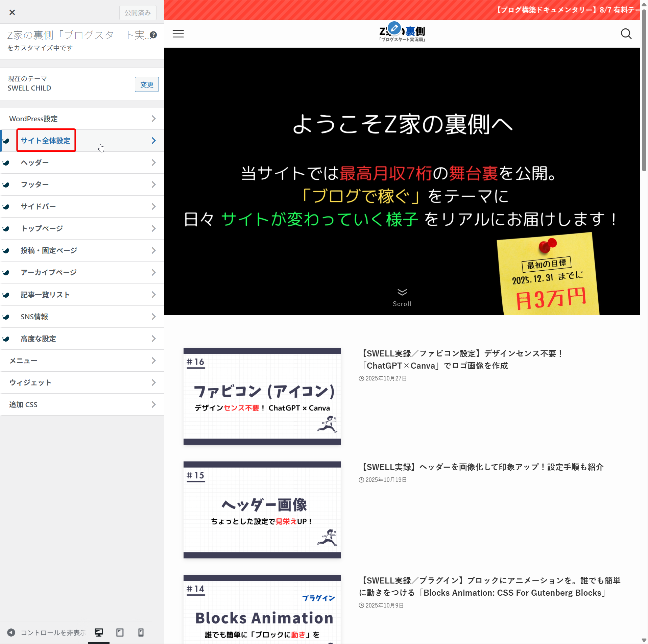Click the ヘッダー画像 post thumbnail

point(262,510)
